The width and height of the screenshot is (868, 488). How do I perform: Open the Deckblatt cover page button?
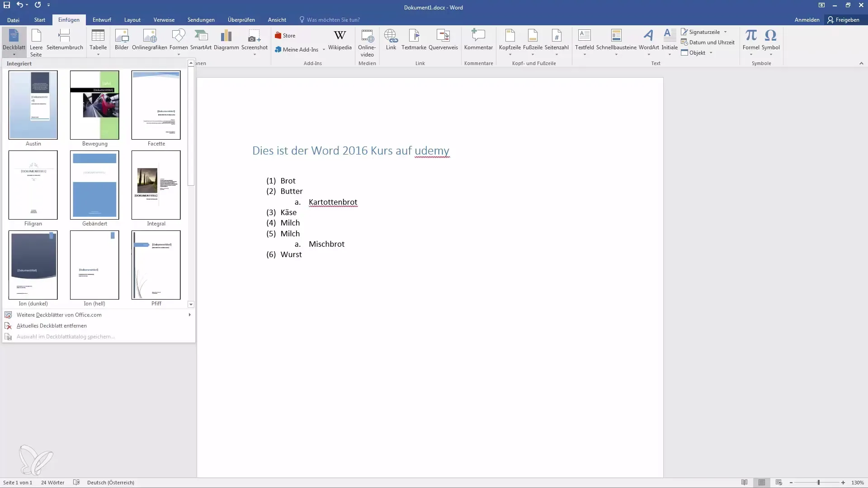pyautogui.click(x=14, y=42)
